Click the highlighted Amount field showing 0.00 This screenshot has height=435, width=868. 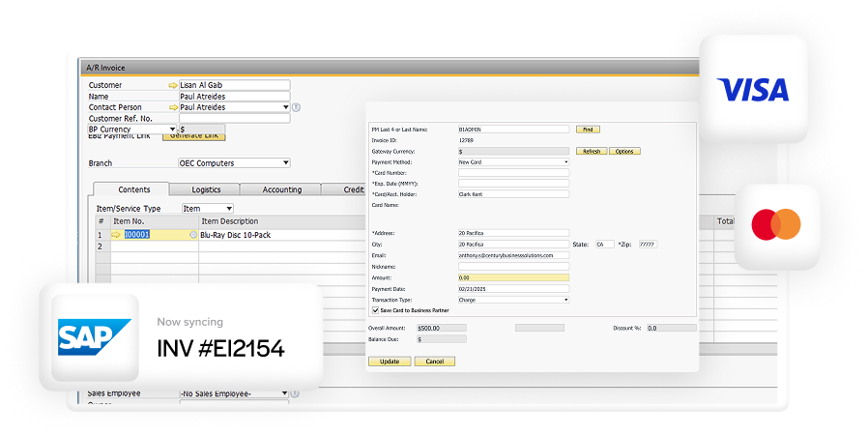tap(513, 277)
